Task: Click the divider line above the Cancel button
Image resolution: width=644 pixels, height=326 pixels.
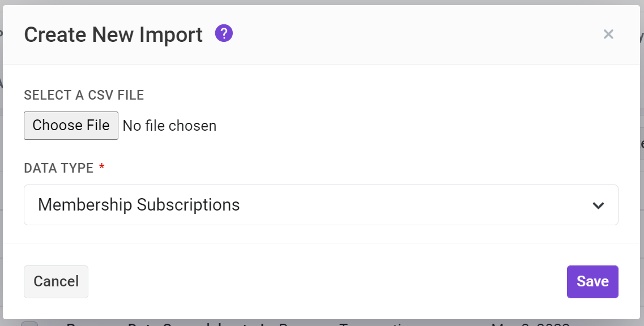Action: click(x=321, y=243)
